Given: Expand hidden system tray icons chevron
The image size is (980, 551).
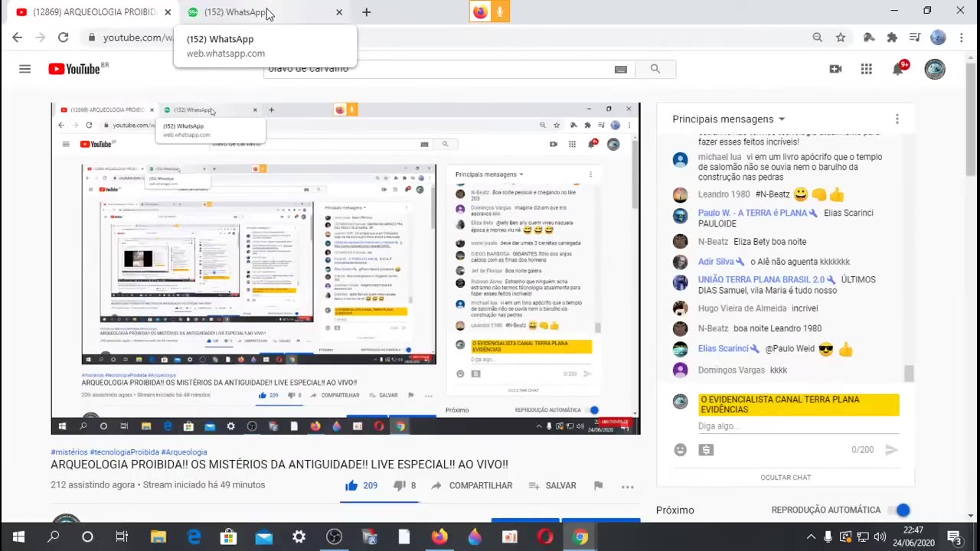Looking at the screenshot, I should point(811,536).
